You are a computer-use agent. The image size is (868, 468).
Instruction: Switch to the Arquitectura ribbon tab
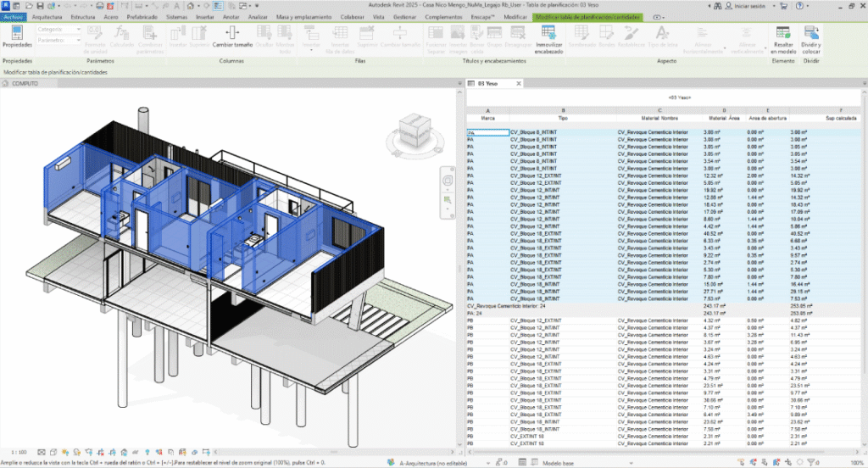47,17
